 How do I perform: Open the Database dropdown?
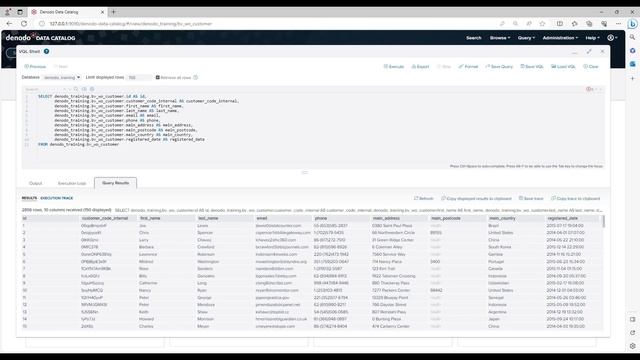pos(62,78)
